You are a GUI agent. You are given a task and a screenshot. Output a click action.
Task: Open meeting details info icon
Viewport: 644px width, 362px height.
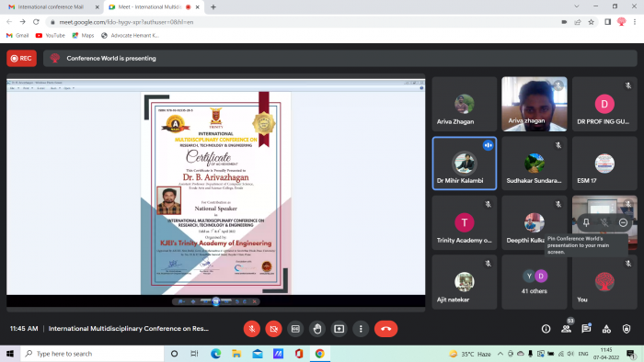pyautogui.click(x=546, y=329)
